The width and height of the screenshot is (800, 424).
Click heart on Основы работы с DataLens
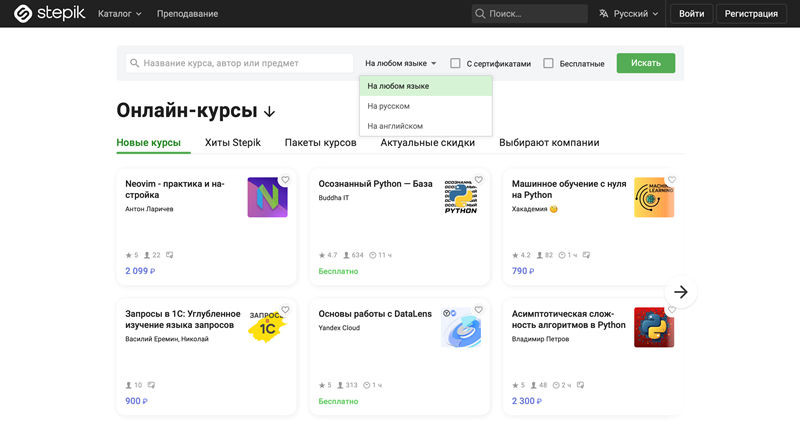point(478,310)
